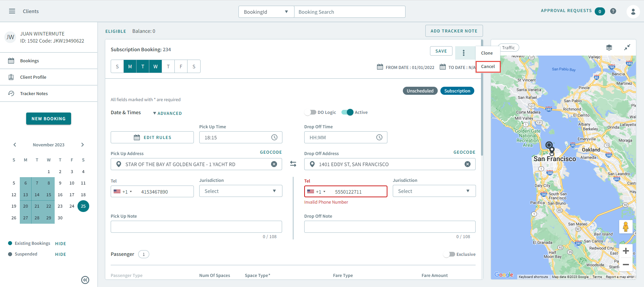644x287 pixels.
Task: Open the BookingId search type dropdown
Action: pyautogui.click(x=266, y=12)
